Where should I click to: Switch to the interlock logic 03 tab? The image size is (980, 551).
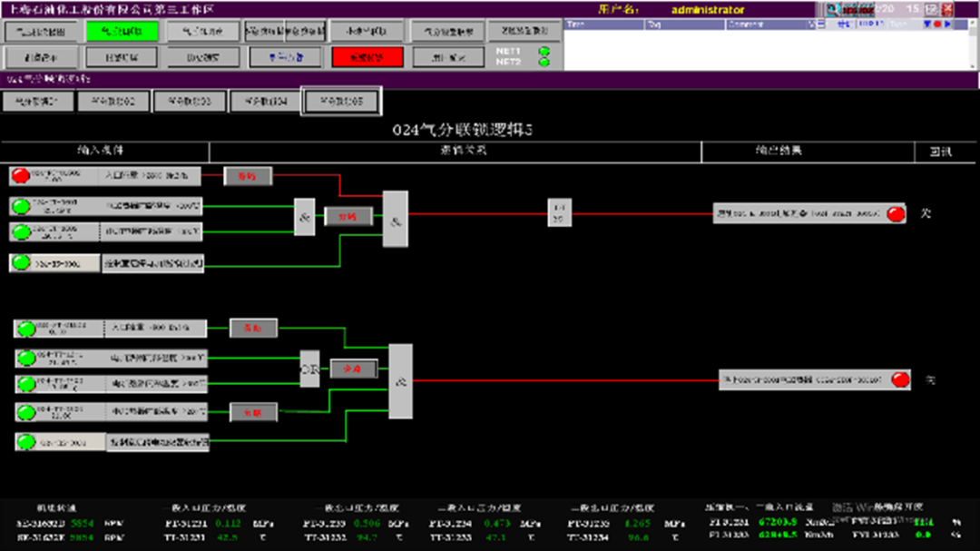pos(190,102)
